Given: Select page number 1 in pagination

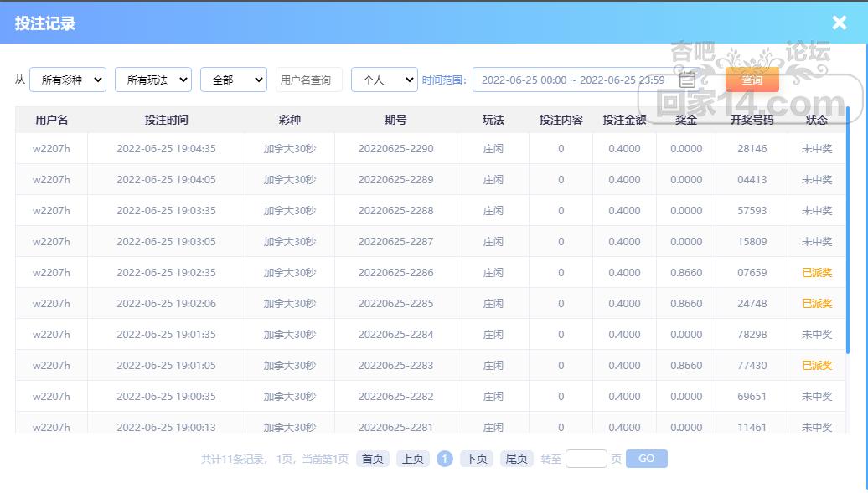Looking at the screenshot, I should point(445,459).
